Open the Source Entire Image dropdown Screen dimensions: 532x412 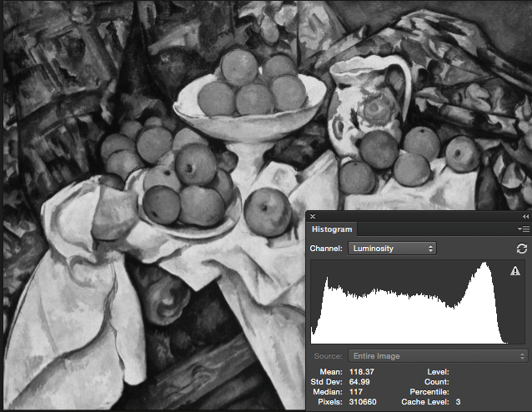pyautogui.click(x=437, y=356)
